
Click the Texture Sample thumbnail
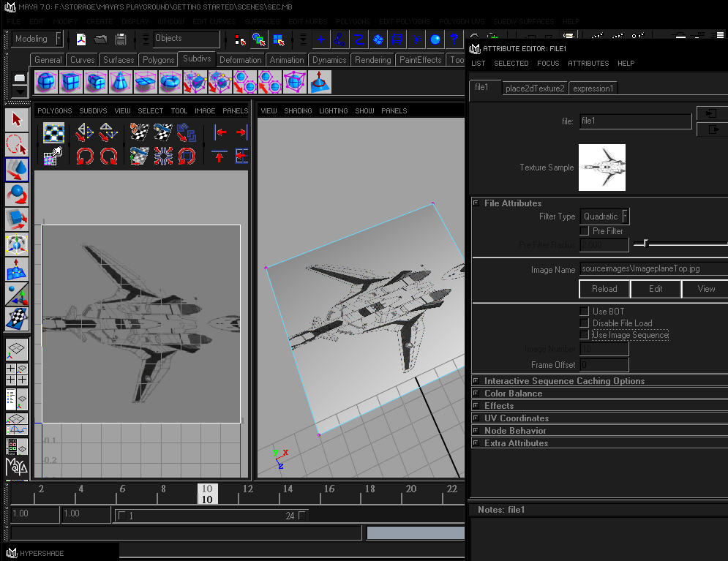pyautogui.click(x=601, y=167)
